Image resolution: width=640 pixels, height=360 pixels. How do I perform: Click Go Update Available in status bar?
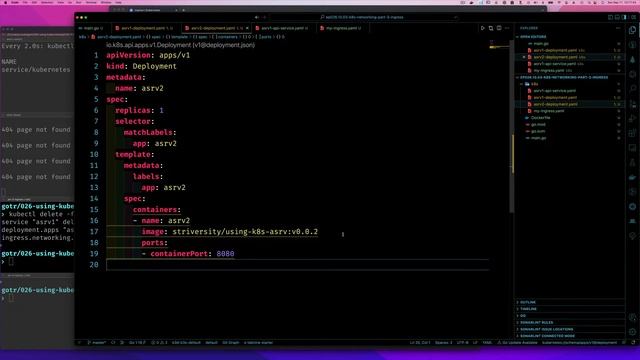coord(517,343)
